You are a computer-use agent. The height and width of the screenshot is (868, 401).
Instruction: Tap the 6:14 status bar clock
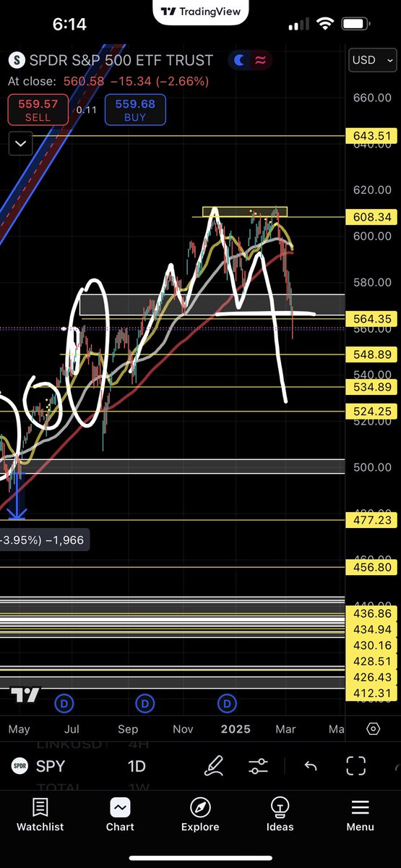(69, 24)
